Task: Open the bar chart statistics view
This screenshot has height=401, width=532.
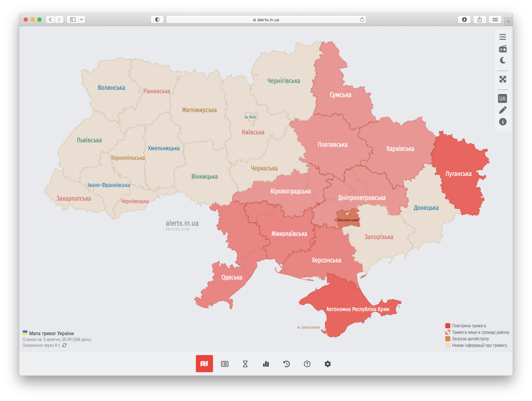Action: click(x=266, y=364)
